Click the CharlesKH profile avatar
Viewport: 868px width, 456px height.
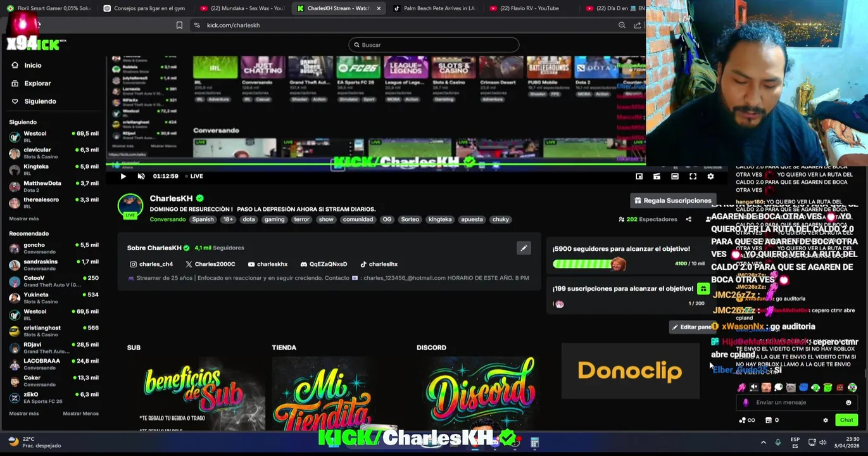coord(130,206)
